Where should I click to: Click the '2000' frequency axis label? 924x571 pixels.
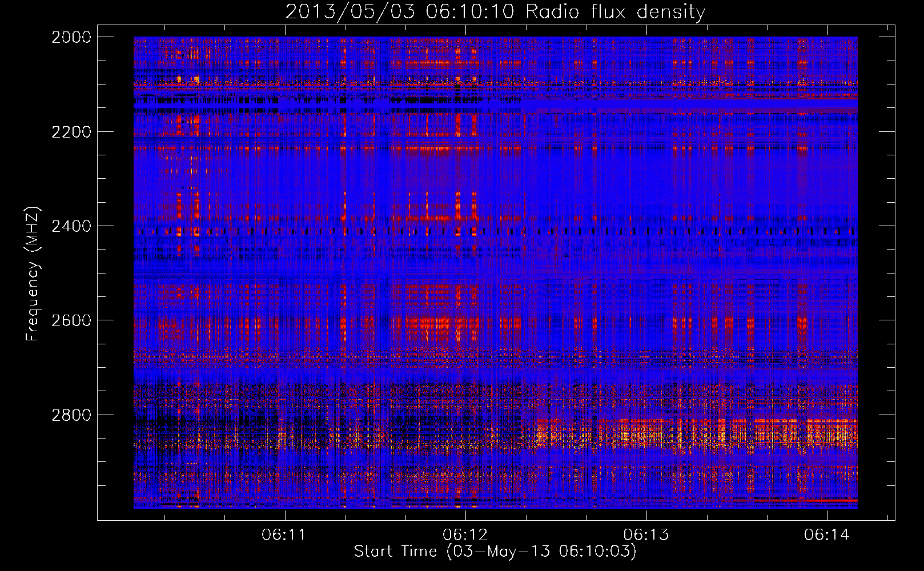click(x=71, y=37)
